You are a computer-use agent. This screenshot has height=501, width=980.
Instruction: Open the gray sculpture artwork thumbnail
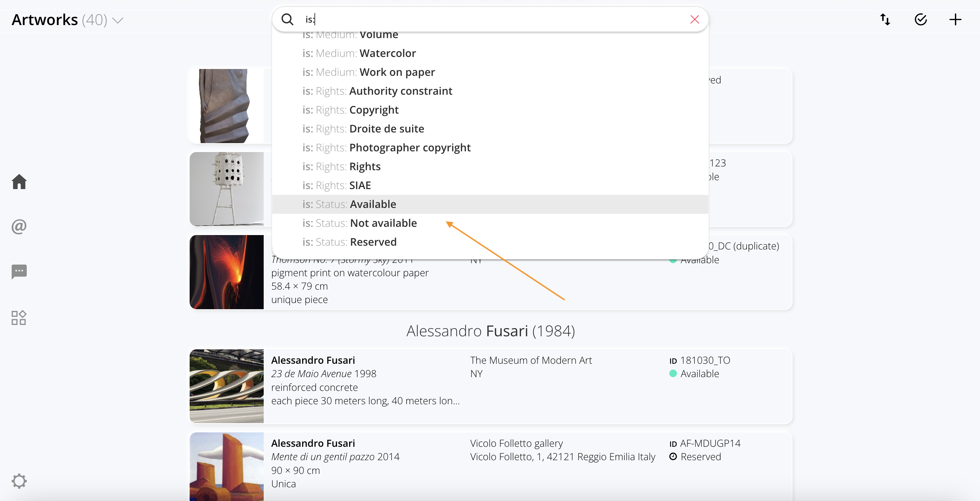(227, 106)
